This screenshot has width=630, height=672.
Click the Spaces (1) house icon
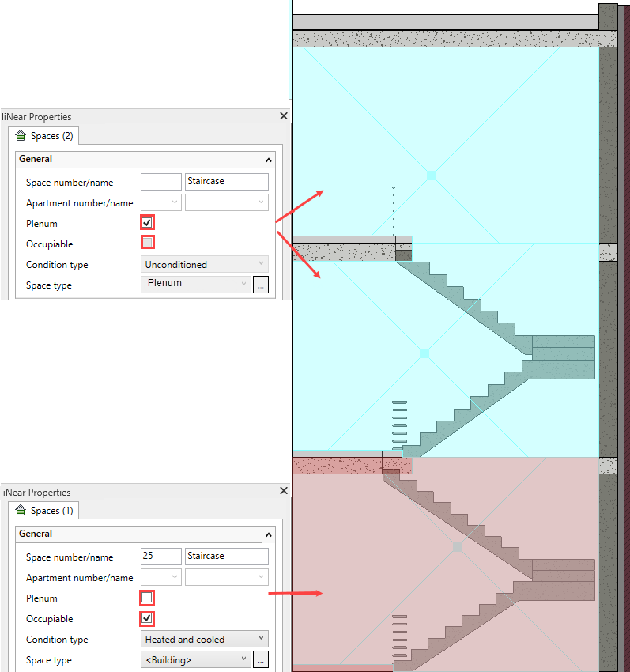[21, 511]
